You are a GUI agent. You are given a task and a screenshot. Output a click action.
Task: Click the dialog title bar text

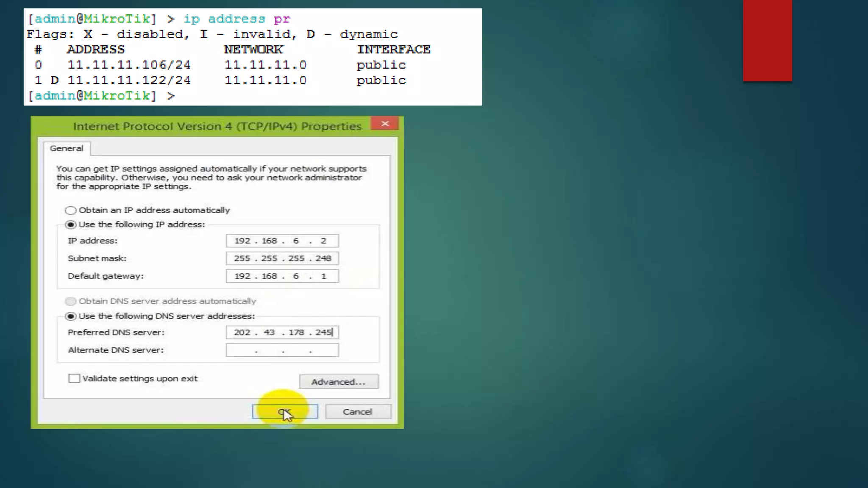217,126
